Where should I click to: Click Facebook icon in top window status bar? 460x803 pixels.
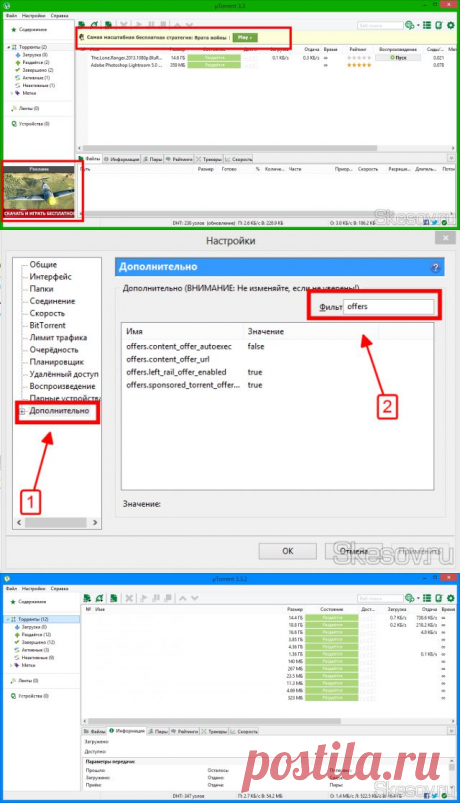point(426,223)
